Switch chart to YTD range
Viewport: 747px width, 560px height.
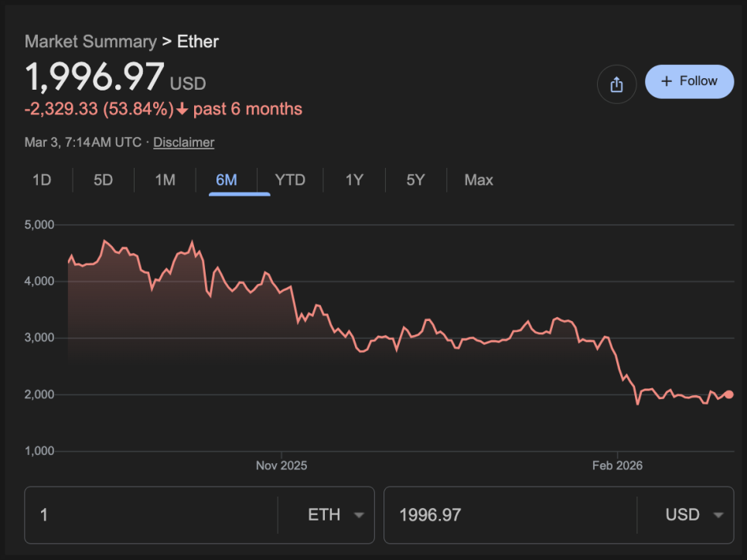pyautogui.click(x=290, y=180)
